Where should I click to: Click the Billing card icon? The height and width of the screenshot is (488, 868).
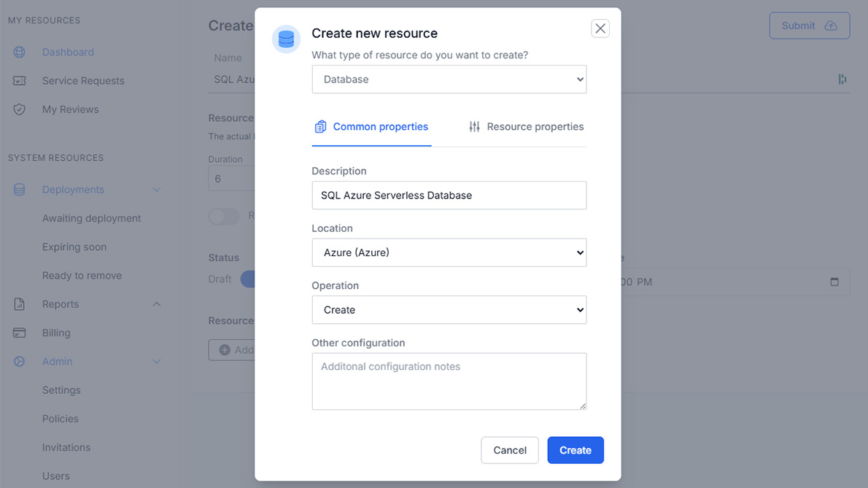pyautogui.click(x=20, y=333)
